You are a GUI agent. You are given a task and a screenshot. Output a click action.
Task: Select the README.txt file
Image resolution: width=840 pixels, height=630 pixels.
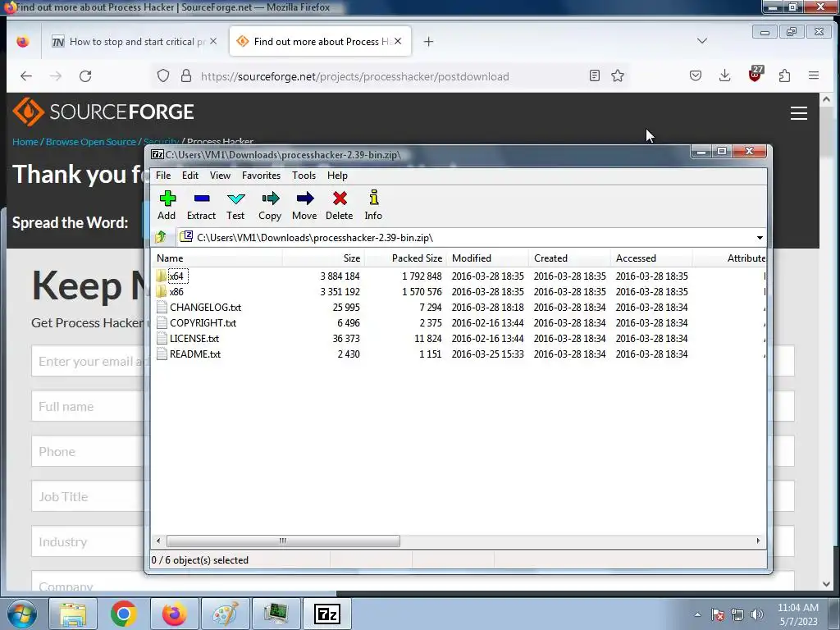point(195,354)
